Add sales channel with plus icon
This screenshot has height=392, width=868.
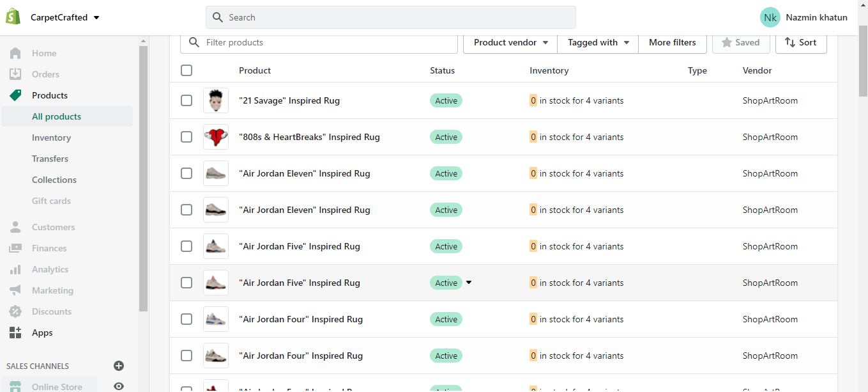click(118, 366)
